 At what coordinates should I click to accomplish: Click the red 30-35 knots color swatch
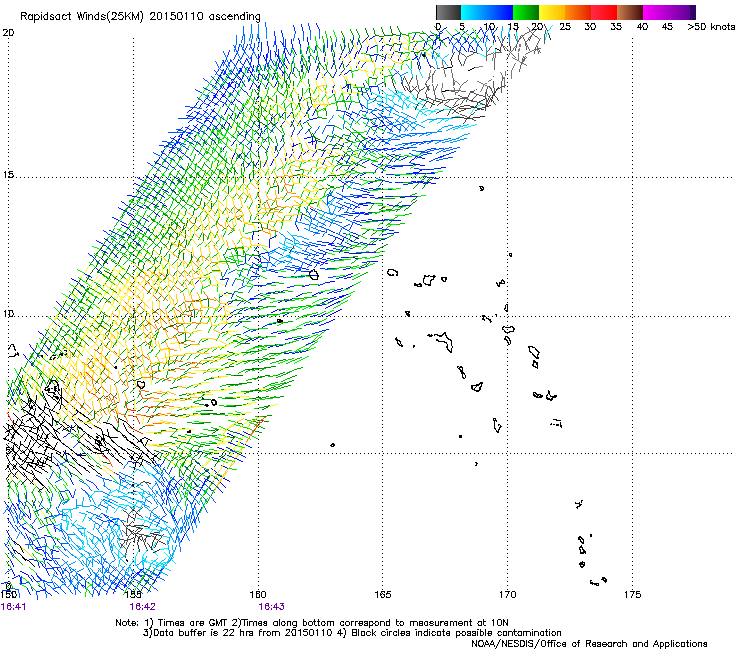point(604,12)
